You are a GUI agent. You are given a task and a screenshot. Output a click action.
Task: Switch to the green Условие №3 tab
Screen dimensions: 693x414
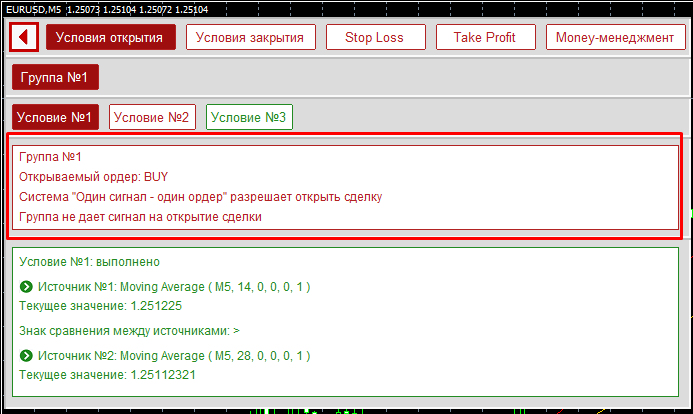pos(249,117)
